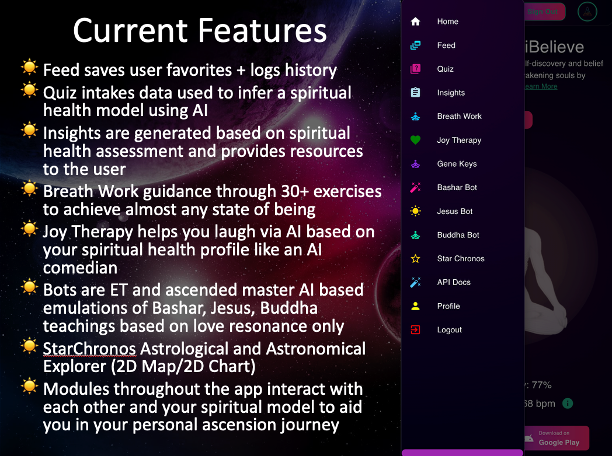612x456 pixels.
Task: Select Gene Keys menu item
Action: point(455,164)
